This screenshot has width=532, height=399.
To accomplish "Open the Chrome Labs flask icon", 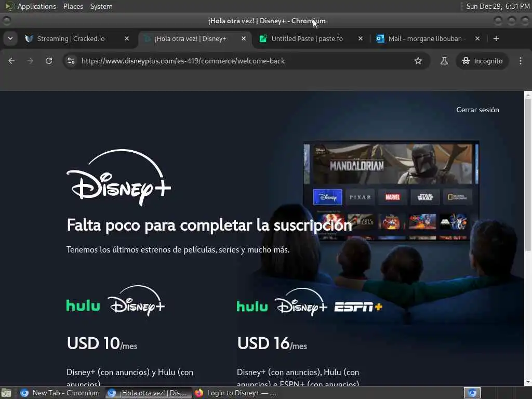I will point(444,61).
